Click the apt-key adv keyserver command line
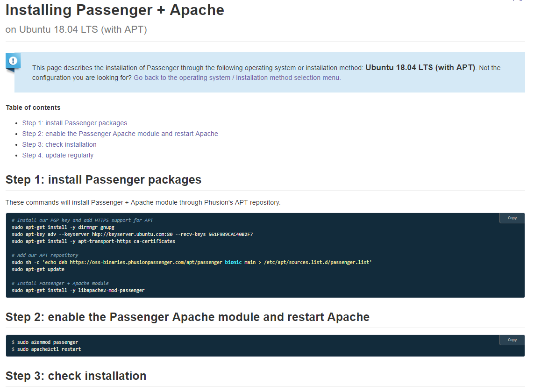This screenshot has height=392, width=534. [132, 235]
